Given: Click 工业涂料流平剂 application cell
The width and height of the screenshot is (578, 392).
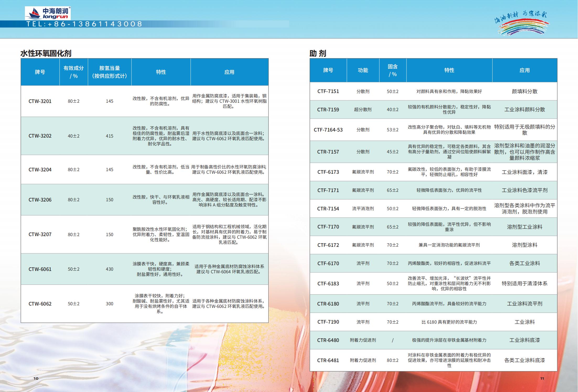Looking at the screenshot, I should coord(525,304).
